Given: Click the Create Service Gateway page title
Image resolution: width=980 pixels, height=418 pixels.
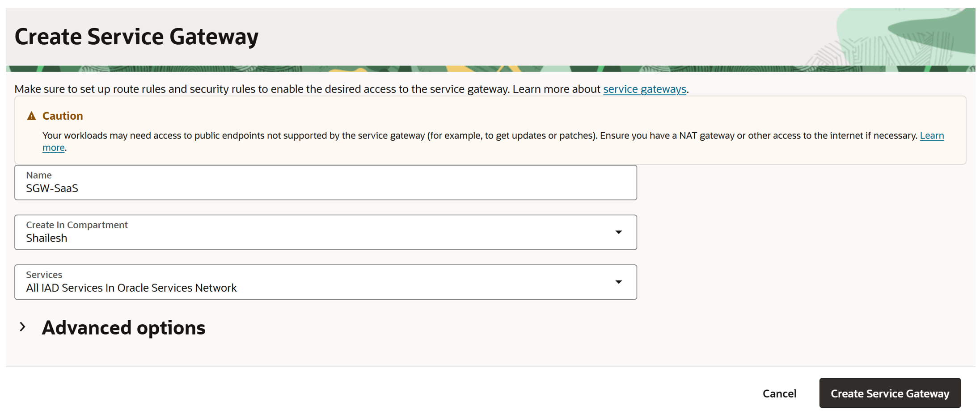Looking at the screenshot, I should click(137, 36).
